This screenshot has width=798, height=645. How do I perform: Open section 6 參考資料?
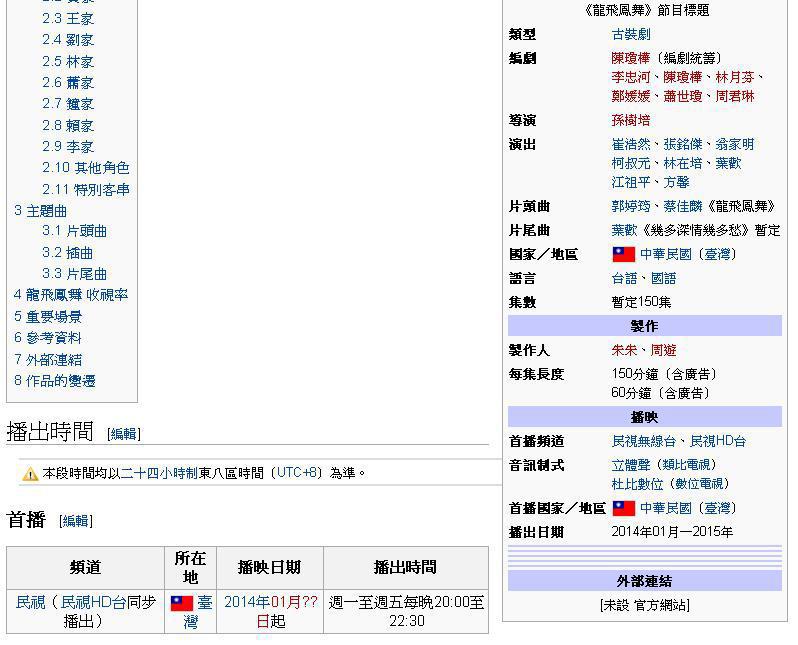coord(48,338)
